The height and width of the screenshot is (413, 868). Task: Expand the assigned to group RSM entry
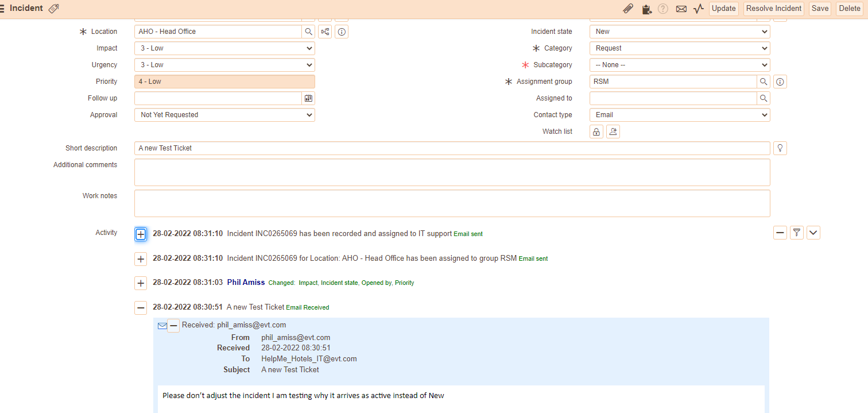(x=141, y=259)
